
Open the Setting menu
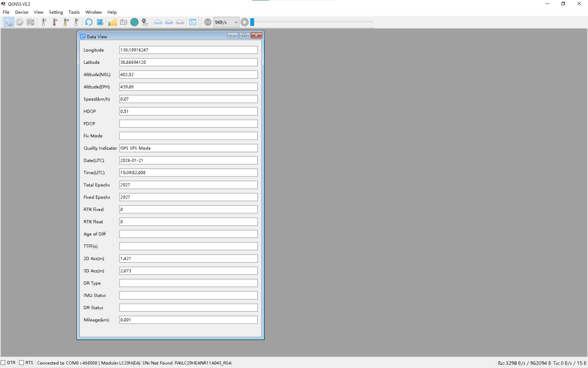(x=56, y=12)
